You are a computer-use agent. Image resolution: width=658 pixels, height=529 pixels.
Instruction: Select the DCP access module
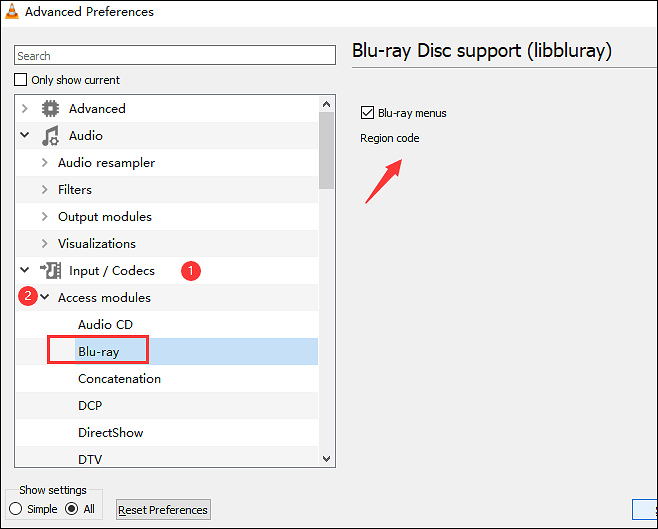tap(90, 406)
